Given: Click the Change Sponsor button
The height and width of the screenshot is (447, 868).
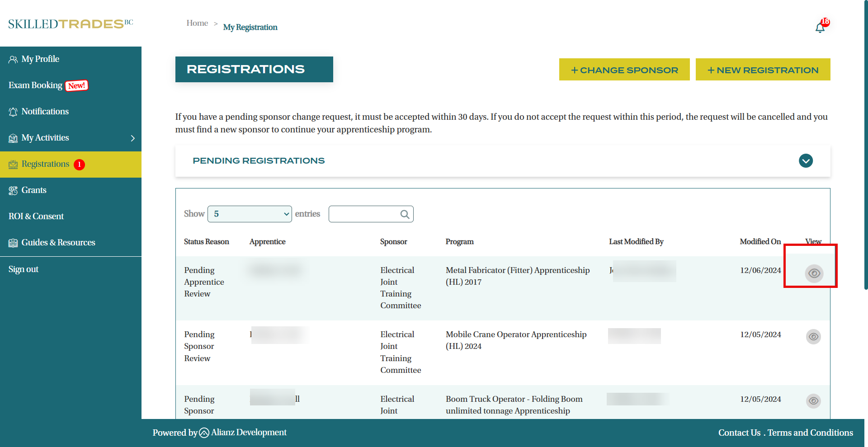Looking at the screenshot, I should point(624,70).
